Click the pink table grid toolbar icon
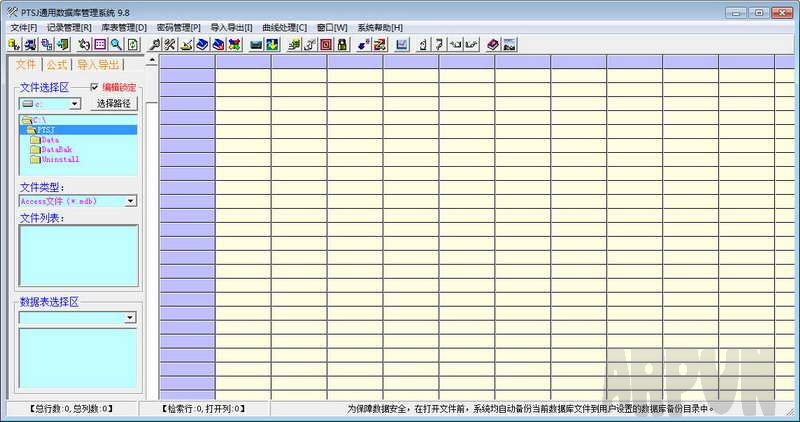Screen dimensions: 800x422 [100, 45]
